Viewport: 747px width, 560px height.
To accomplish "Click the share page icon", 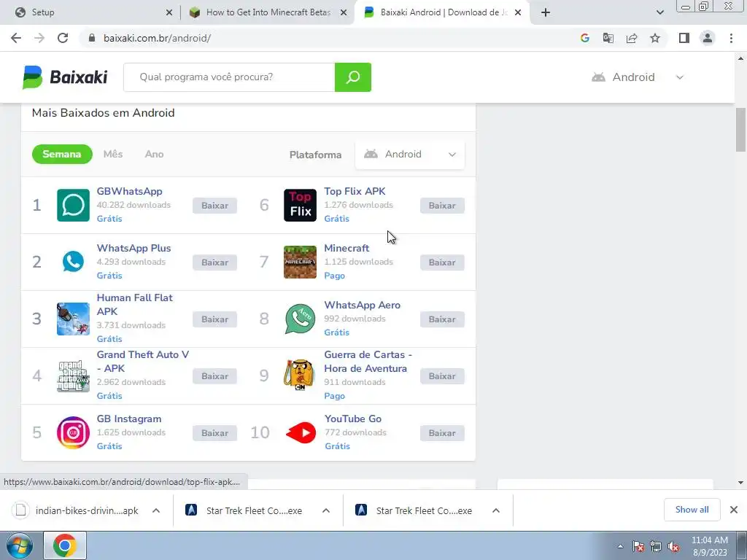I will [632, 38].
